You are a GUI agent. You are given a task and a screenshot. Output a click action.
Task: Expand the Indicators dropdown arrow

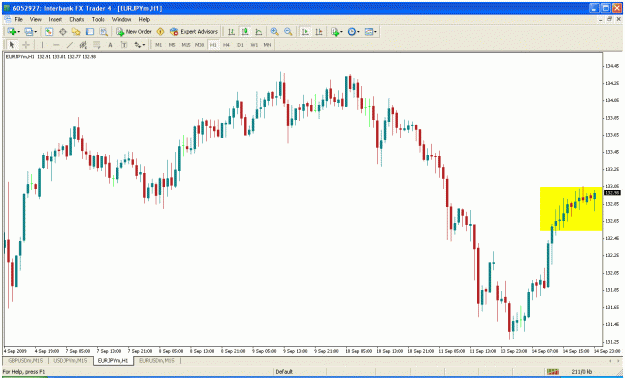coord(342,32)
